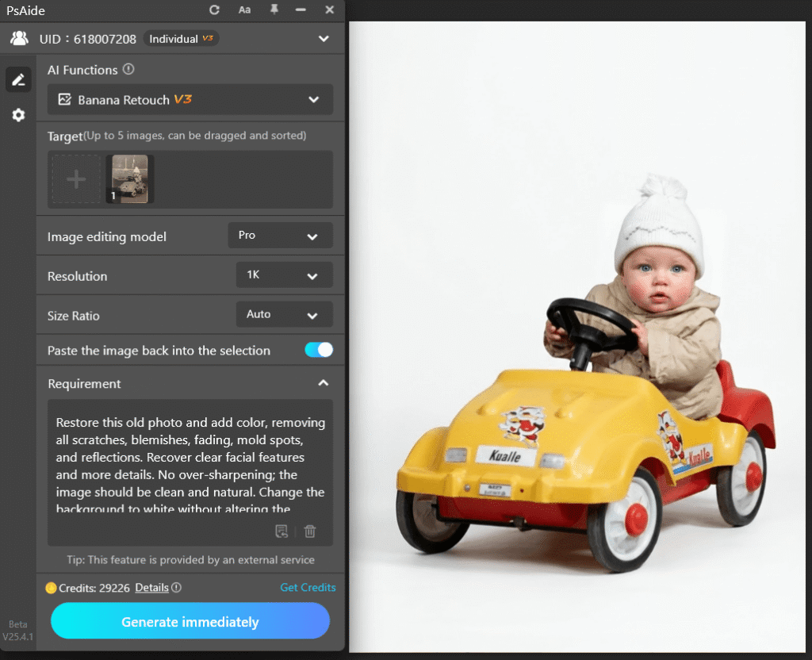Change Size Ratio from Auto

coord(284,314)
